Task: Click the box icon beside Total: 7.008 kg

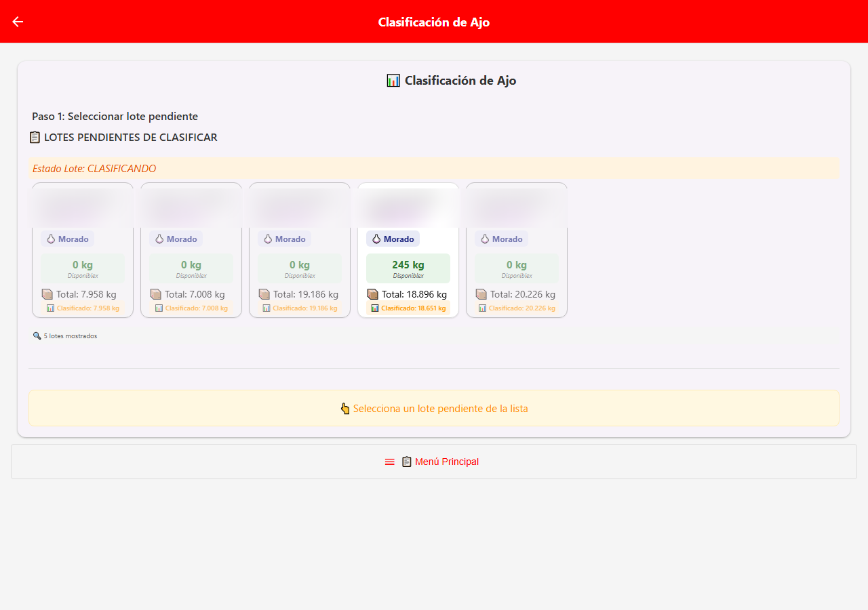Action: [156, 294]
